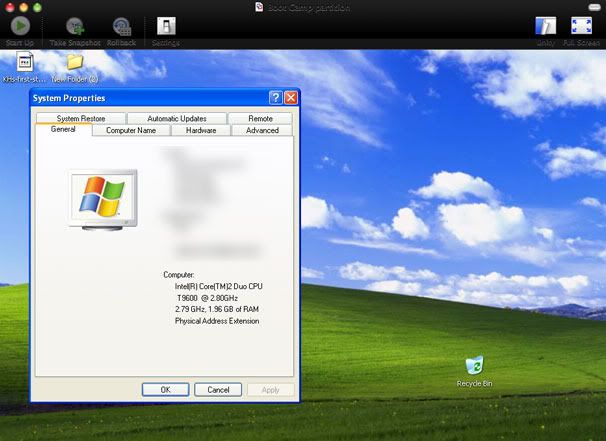Click the red Mac close window button
Screen dimensions: 606x441
coord(10,7)
